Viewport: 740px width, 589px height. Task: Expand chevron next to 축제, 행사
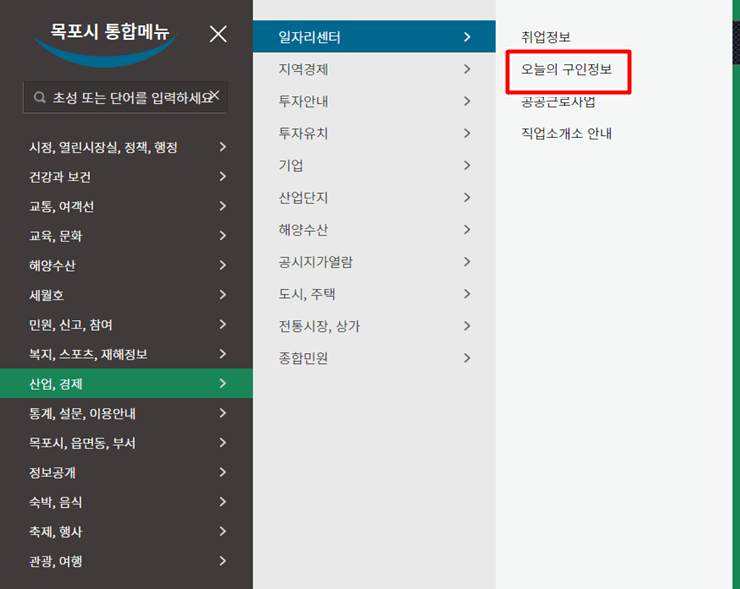[223, 531]
